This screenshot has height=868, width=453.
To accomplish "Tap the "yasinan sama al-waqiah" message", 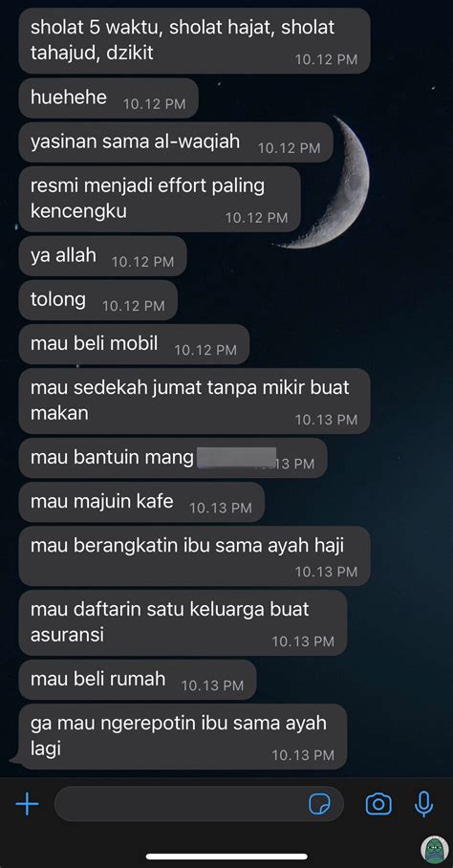I will pyautogui.click(x=176, y=142).
